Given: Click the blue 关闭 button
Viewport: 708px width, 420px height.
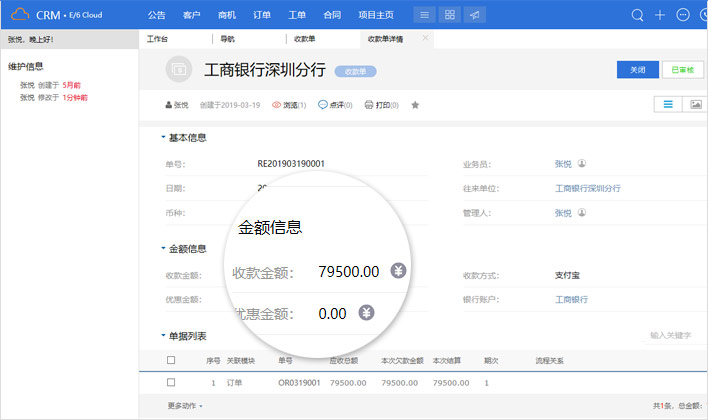Looking at the screenshot, I should click(638, 69).
